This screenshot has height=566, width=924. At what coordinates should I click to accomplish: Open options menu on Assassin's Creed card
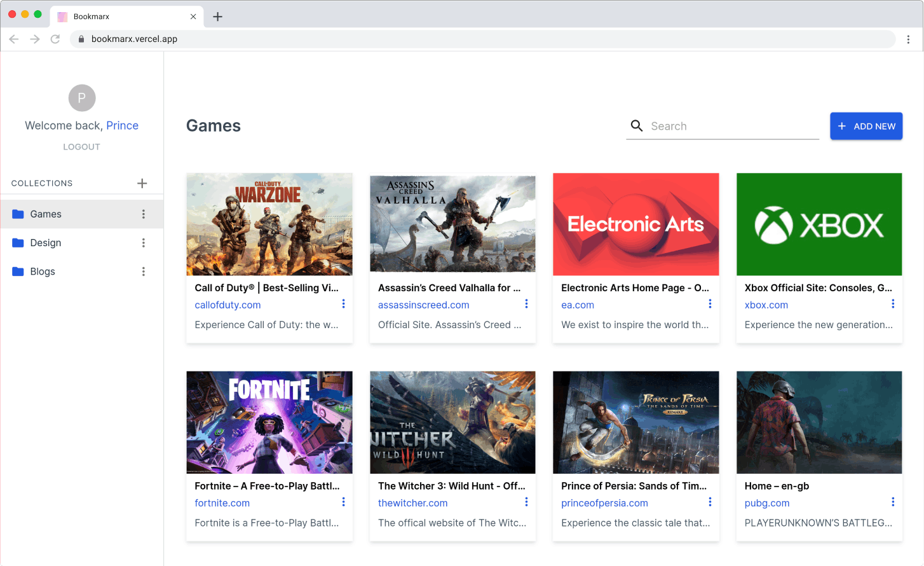point(526,304)
